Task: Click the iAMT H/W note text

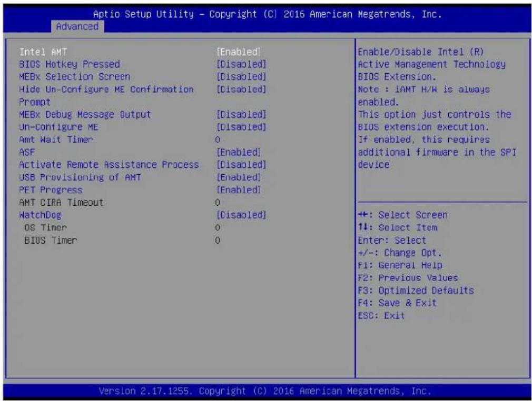Action: (x=424, y=96)
